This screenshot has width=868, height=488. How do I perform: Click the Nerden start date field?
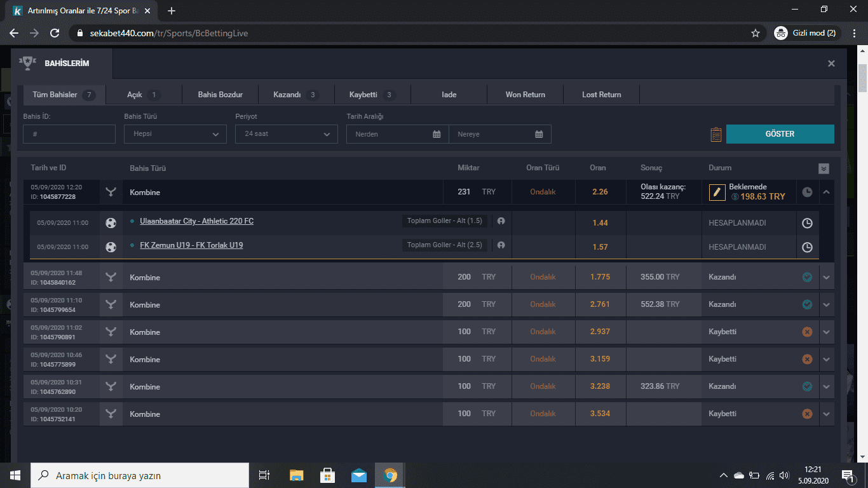[398, 134]
